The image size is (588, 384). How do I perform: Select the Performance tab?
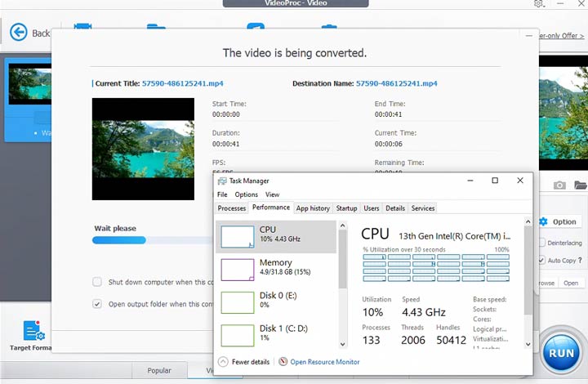click(x=271, y=208)
